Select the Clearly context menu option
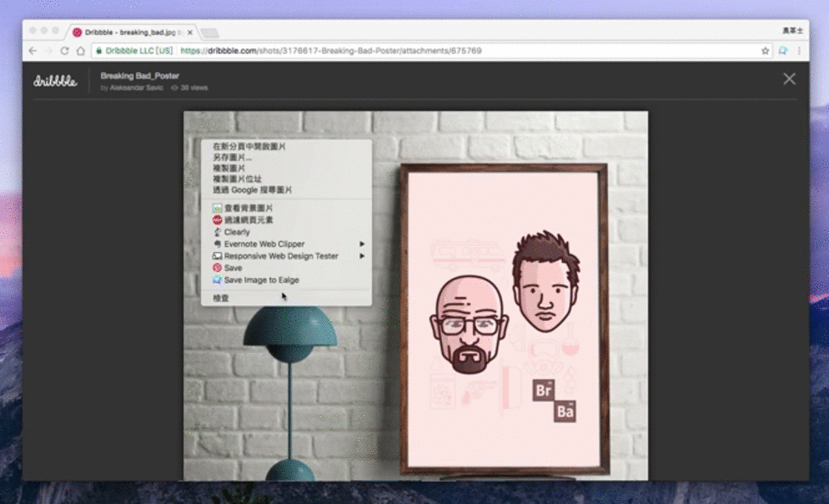The height and width of the screenshot is (504, 829). [237, 232]
